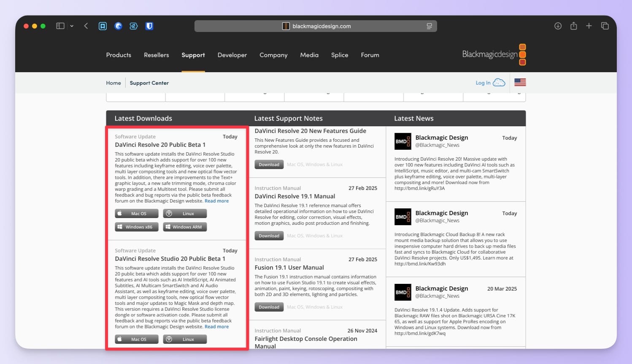Open the Bitwarden shield extension icon
Screen dimensions: 632x364
(149, 26)
